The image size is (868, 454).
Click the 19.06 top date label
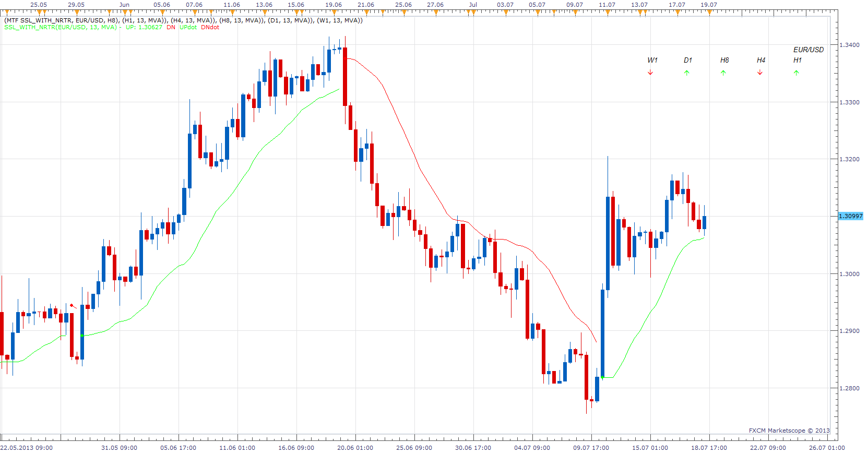tap(334, 5)
